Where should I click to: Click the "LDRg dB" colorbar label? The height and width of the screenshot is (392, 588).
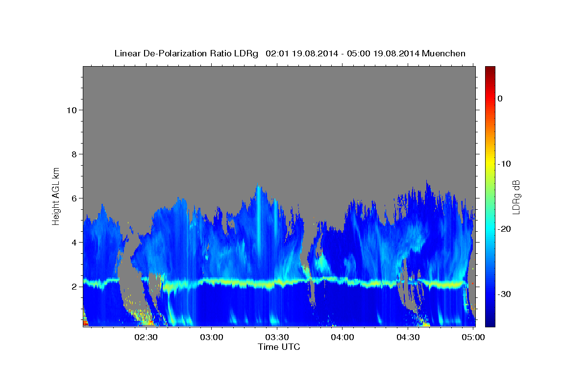pos(516,197)
